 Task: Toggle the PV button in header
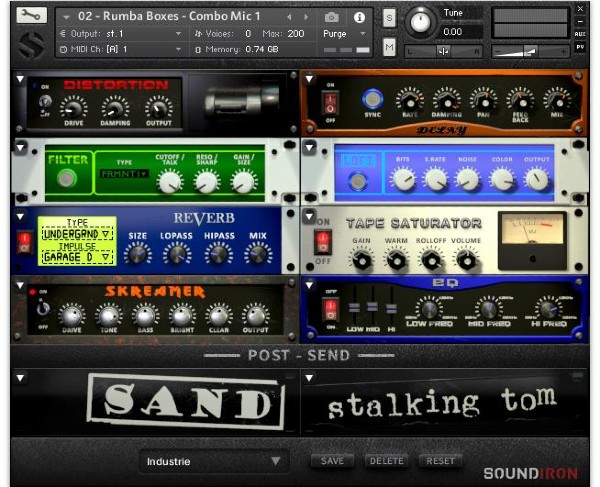(580, 47)
